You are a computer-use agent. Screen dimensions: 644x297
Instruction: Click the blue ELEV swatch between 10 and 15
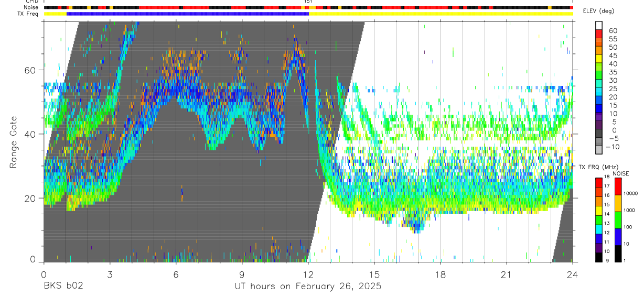599,109
